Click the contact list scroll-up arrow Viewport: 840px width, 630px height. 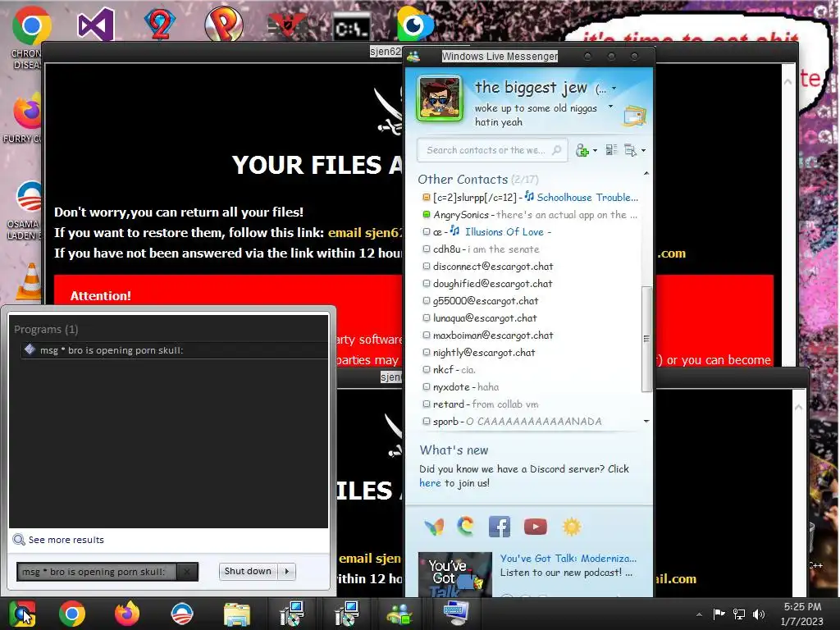point(646,174)
